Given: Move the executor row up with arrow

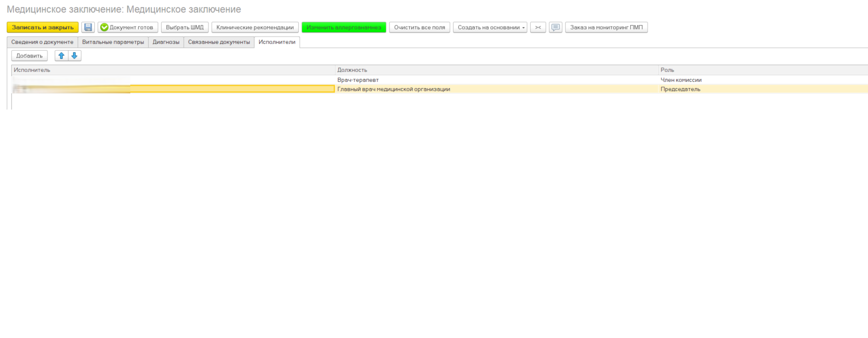Looking at the screenshot, I should click(62, 56).
